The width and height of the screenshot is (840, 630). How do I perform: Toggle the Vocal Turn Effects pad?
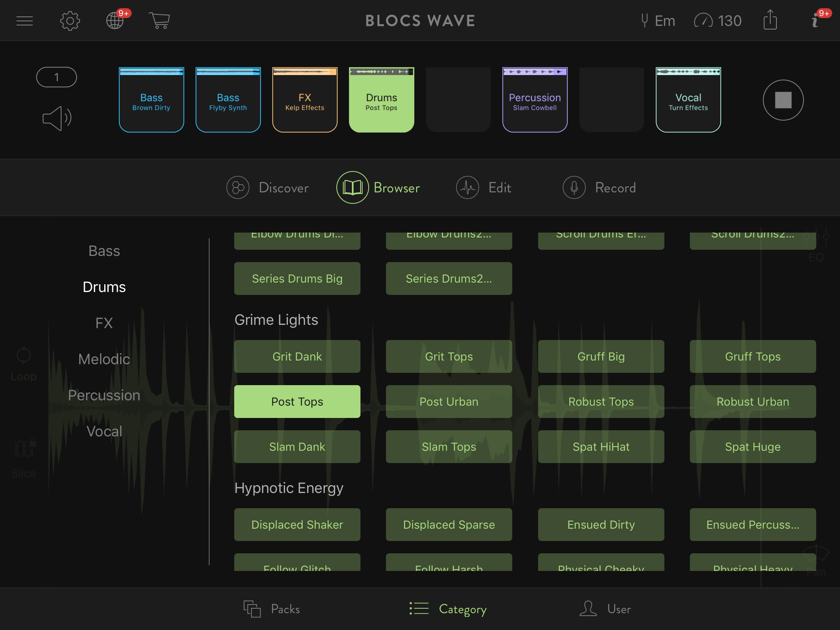688,100
